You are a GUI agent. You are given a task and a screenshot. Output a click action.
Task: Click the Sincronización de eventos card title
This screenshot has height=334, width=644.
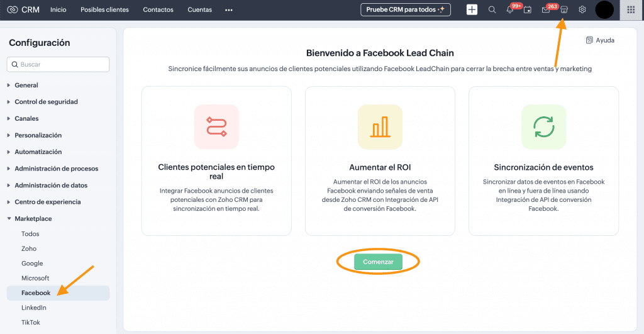pos(543,167)
